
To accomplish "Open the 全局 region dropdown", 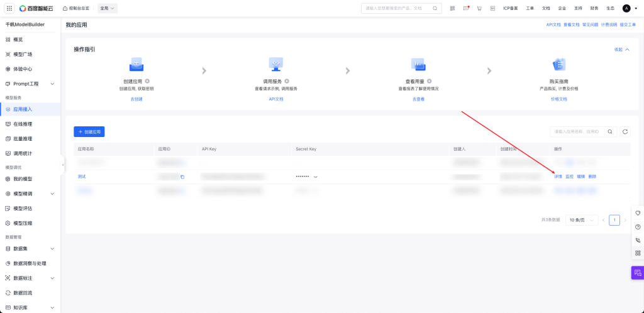I will 108,8.
